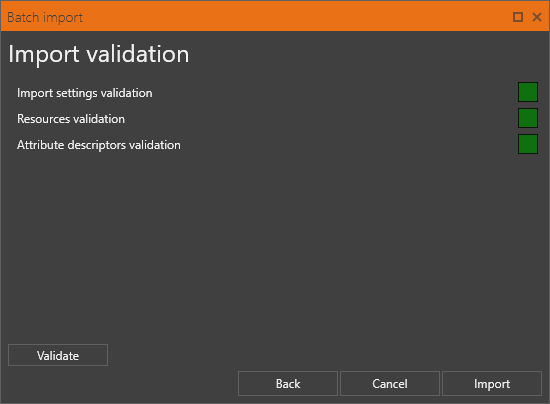Viewport: 550px width, 404px height.
Task: Confirm and proceed by clicking Import
Action: pyautogui.click(x=492, y=384)
